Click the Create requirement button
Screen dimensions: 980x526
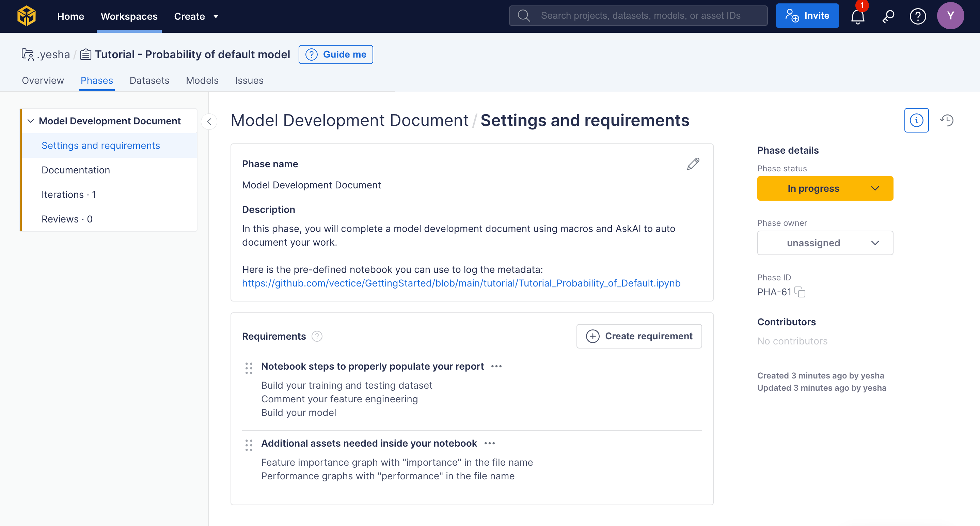click(x=639, y=336)
